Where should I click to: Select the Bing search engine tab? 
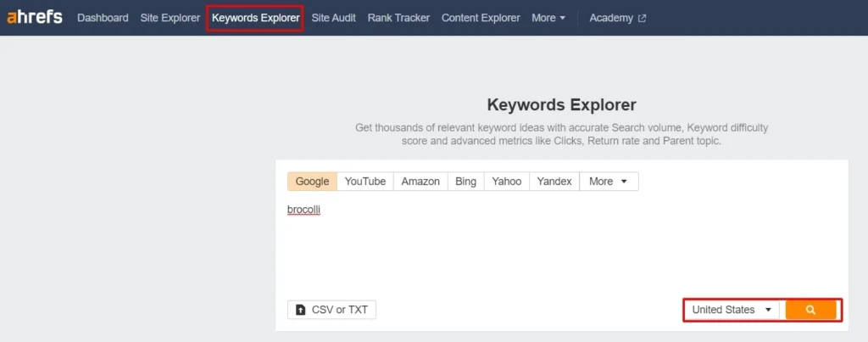pos(465,182)
